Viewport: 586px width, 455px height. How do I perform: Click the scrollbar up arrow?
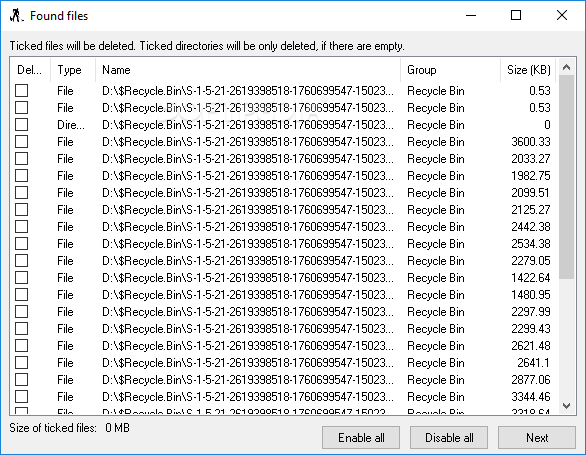[x=566, y=67]
